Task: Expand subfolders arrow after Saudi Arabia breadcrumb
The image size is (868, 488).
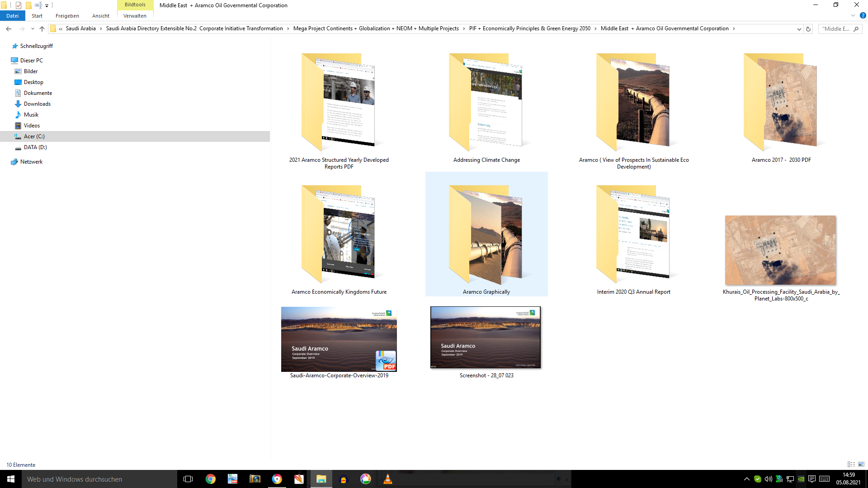Action: (101, 29)
